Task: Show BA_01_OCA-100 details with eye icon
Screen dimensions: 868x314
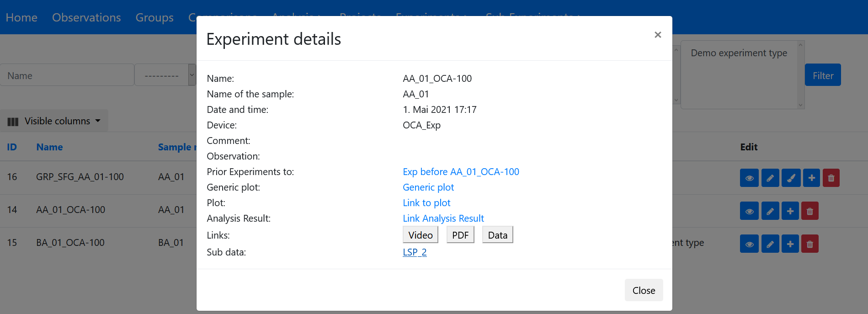Action: (x=749, y=244)
